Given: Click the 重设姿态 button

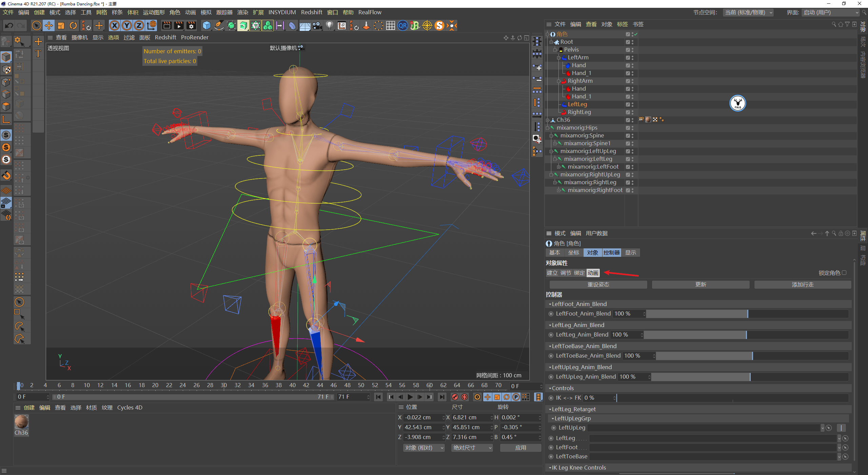Looking at the screenshot, I should coord(598,284).
